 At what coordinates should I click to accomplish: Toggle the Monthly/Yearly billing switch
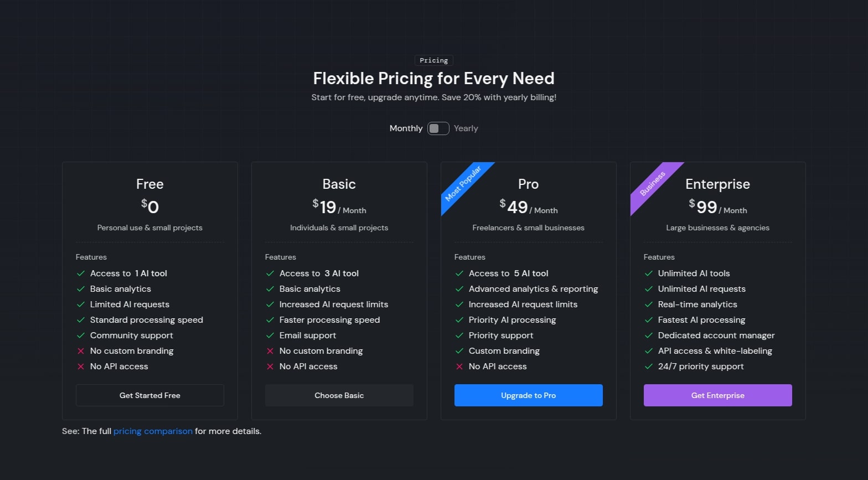point(438,128)
